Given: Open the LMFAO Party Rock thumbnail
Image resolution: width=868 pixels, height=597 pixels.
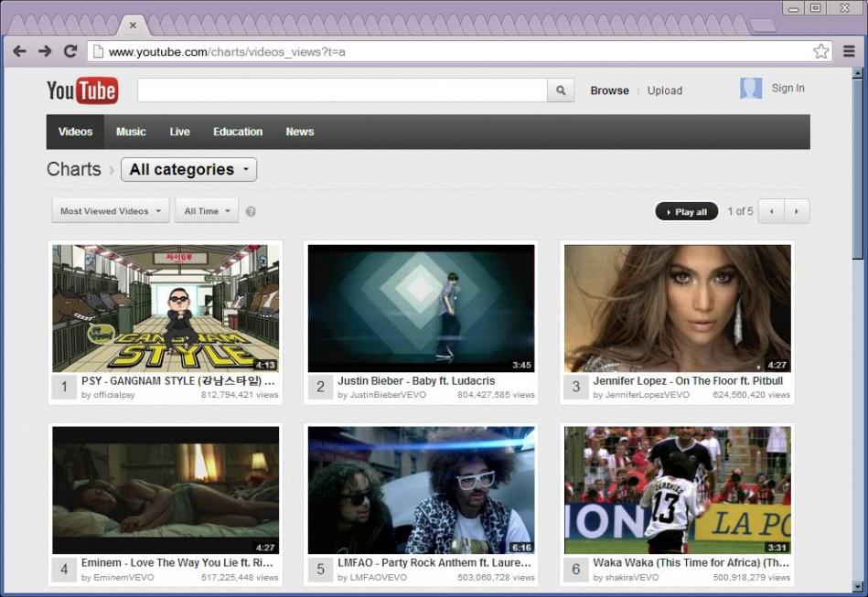Looking at the screenshot, I should [x=422, y=490].
